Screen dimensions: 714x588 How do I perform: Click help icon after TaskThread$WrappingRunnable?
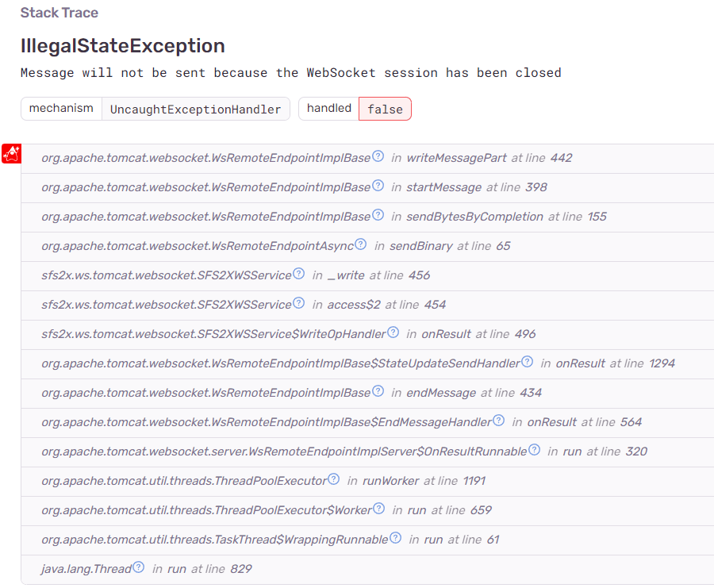pyautogui.click(x=395, y=538)
